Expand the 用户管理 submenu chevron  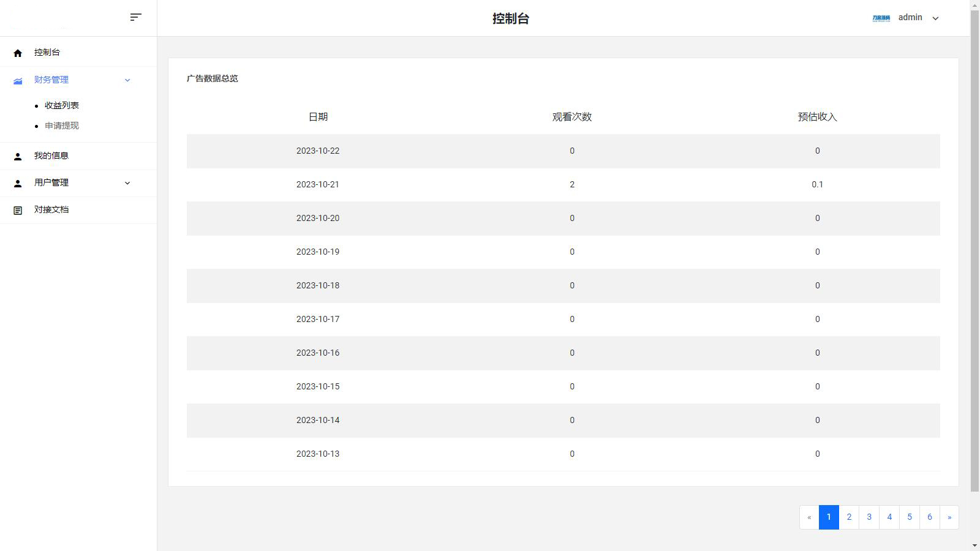point(127,183)
